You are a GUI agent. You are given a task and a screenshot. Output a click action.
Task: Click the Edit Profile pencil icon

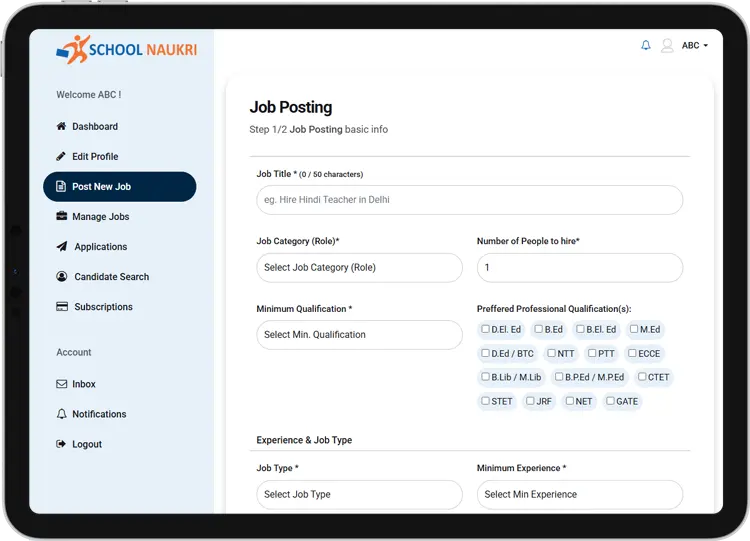tap(61, 157)
